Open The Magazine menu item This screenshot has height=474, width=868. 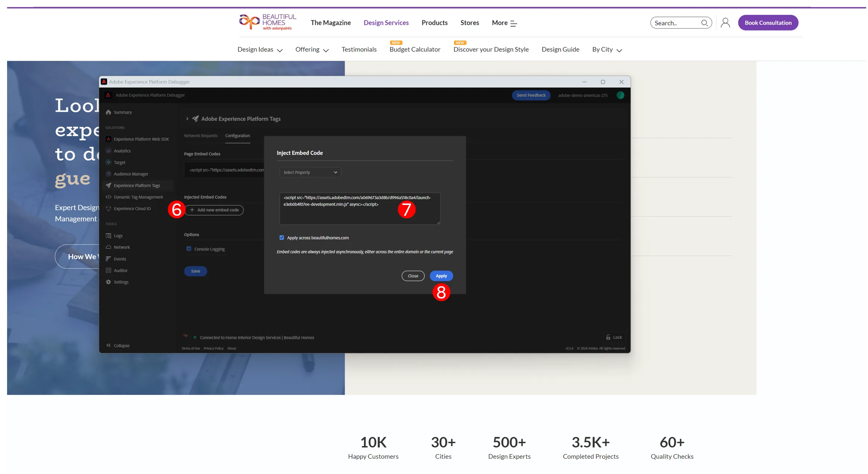(331, 23)
